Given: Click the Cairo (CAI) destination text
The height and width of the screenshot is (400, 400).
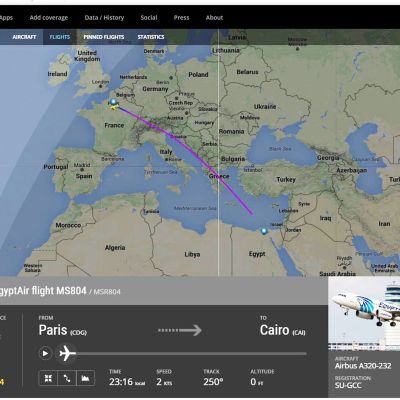Looking at the screenshot, I should pos(282,330).
